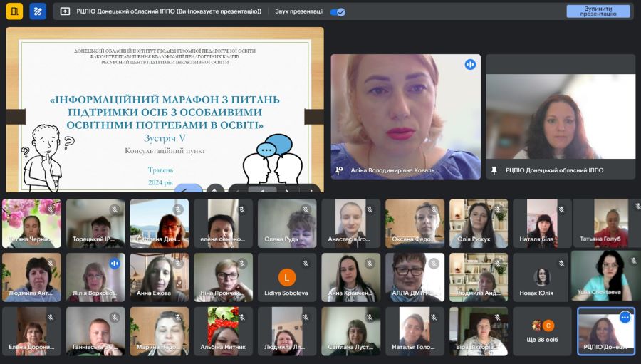Click the top bar title РЦПІО Донецький обласний ІППО
This screenshot has height=364, width=641.
(x=169, y=11)
